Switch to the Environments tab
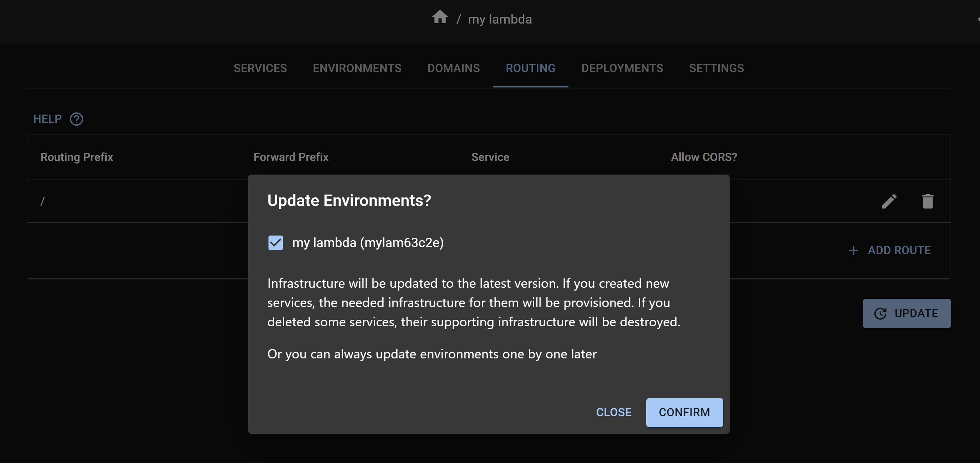The image size is (980, 463). pos(357,68)
